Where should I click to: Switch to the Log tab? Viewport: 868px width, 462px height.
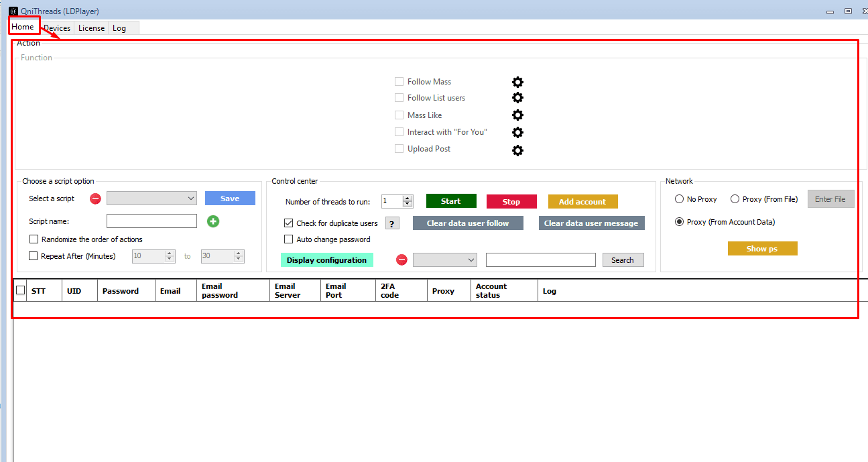point(119,28)
